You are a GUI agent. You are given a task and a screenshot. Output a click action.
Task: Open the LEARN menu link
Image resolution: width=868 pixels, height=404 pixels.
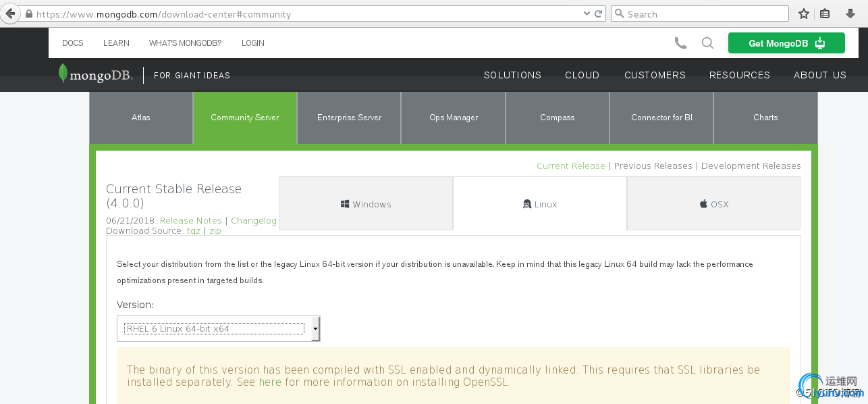(x=116, y=43)
